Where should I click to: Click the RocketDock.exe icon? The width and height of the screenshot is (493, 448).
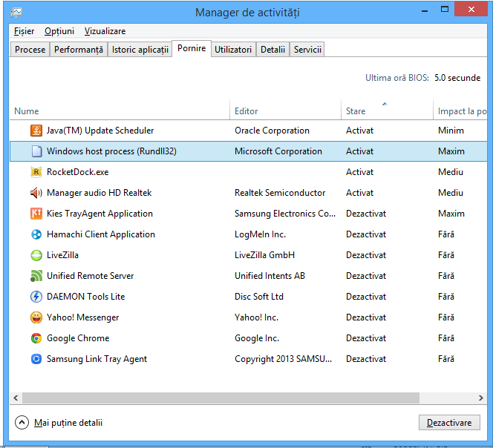36,172
